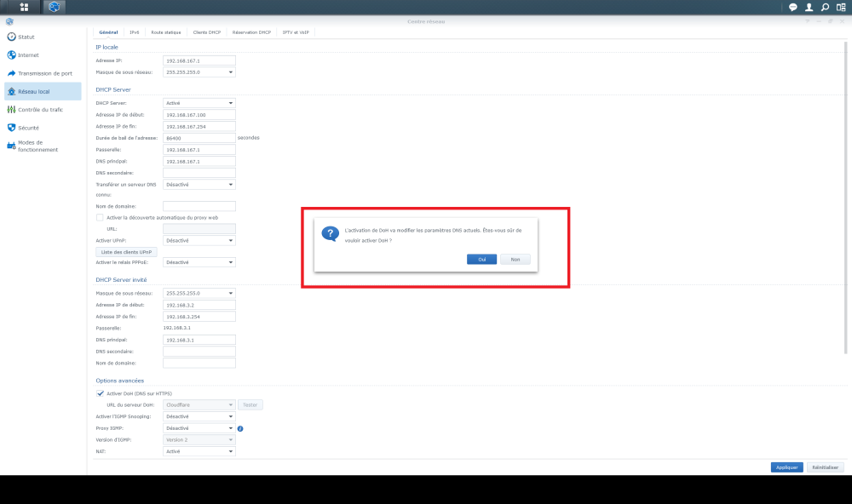This screenshot has height=504, width=852.
Task: Open Contrôle du trafic in the sidebar
Action: tap(43, 110)
